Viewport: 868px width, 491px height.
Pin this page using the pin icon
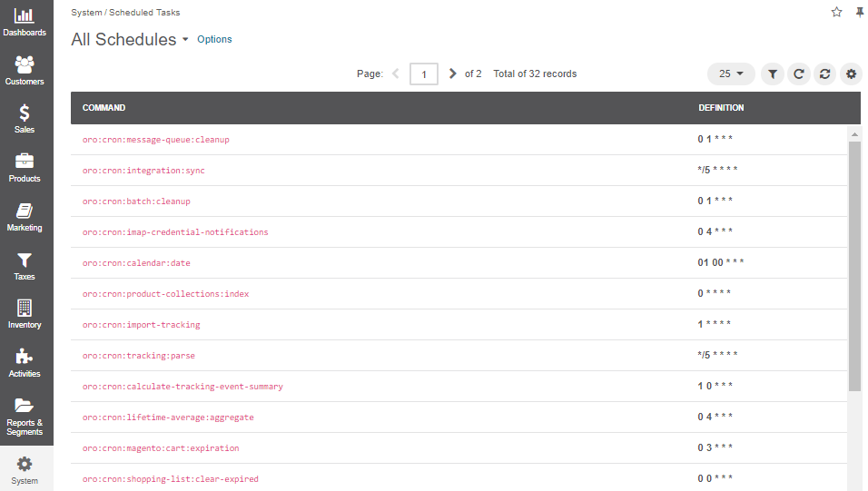tap(859, 12)
